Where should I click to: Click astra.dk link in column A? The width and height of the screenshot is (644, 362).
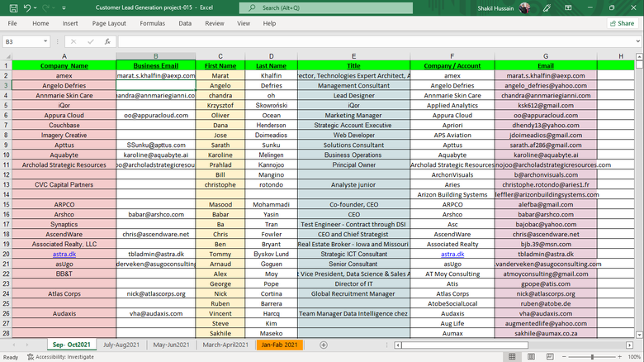(64, 255)
